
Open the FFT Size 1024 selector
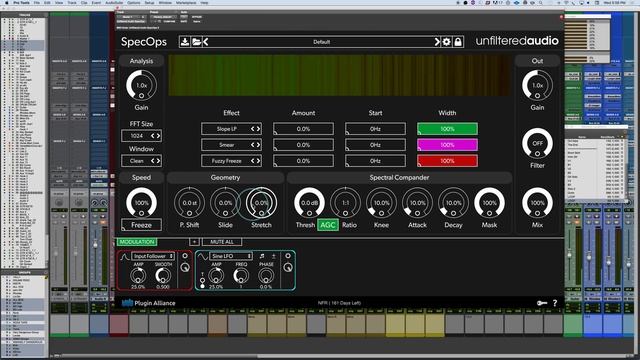[x=141, y=136]
